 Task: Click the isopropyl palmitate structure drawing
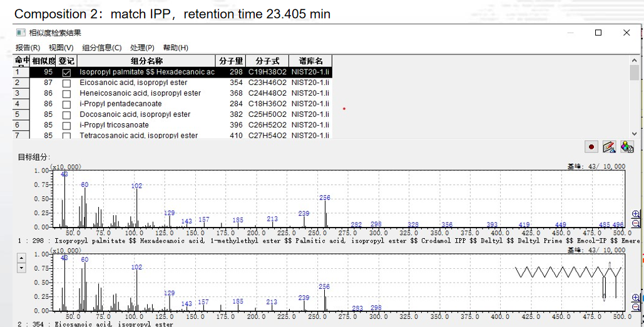(x=568, y=282)
